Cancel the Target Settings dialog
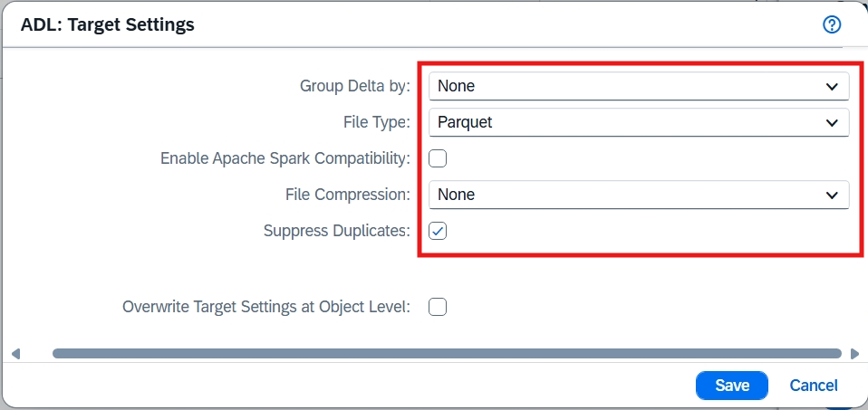Viewport: 868px width, 410px height. 814,386
